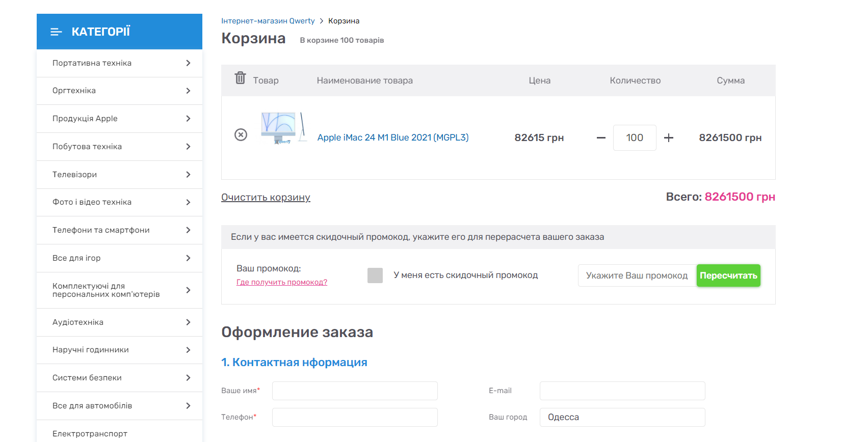The width and height of the screenshot is (868, 442).
Task: Open the Наручні годинники category
Action: point(91,350)
